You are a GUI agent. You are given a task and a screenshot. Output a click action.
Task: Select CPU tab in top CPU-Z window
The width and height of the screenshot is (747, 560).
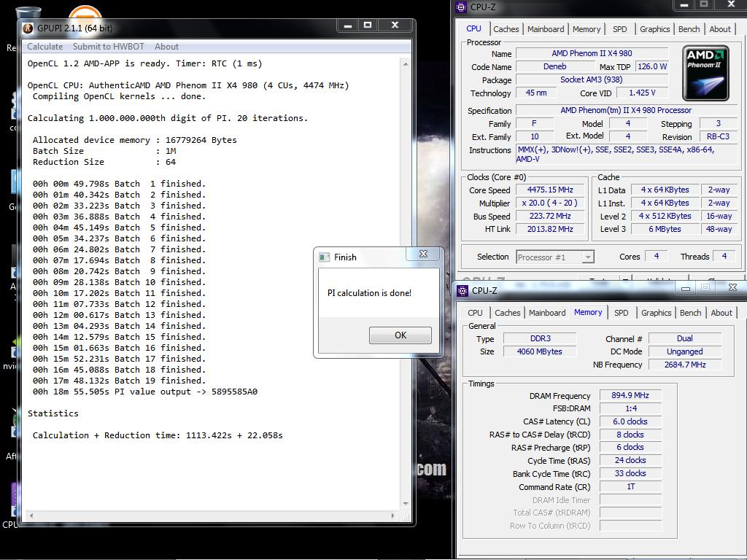pyautogui.click(x=473, y=28)
